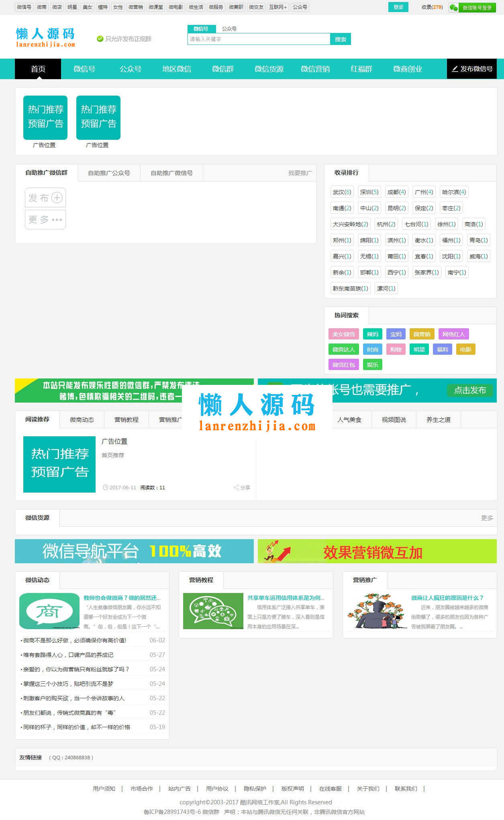
Task: Click the 搜索 search button
Action: point(341,39)
